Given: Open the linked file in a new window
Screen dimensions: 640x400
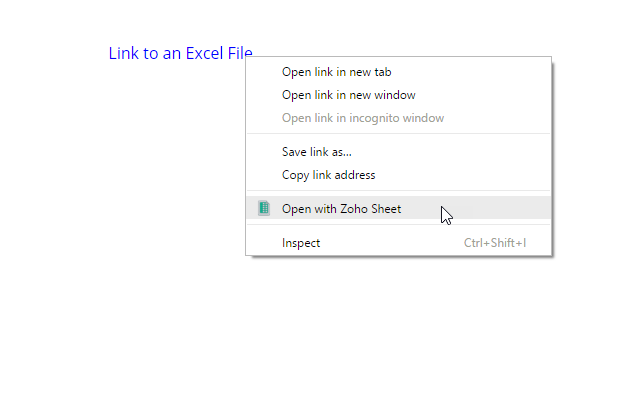Looking at the screenshot, I should click(398, 95).
